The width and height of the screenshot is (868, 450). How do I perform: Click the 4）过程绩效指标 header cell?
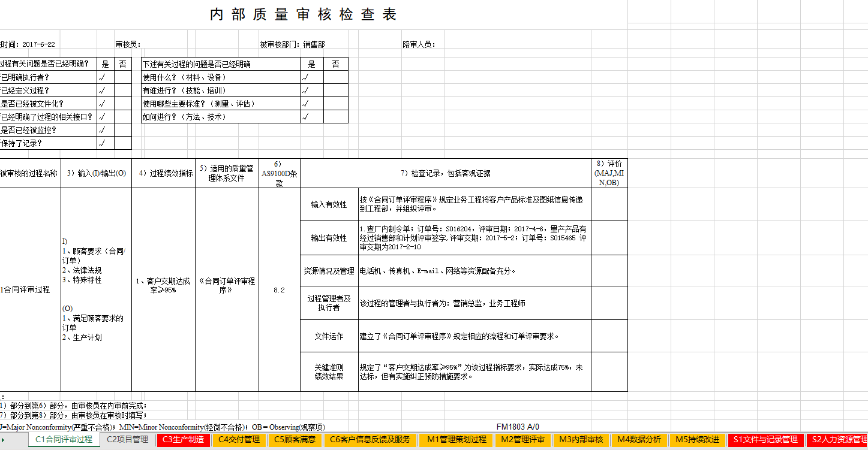tap(163, 173)
